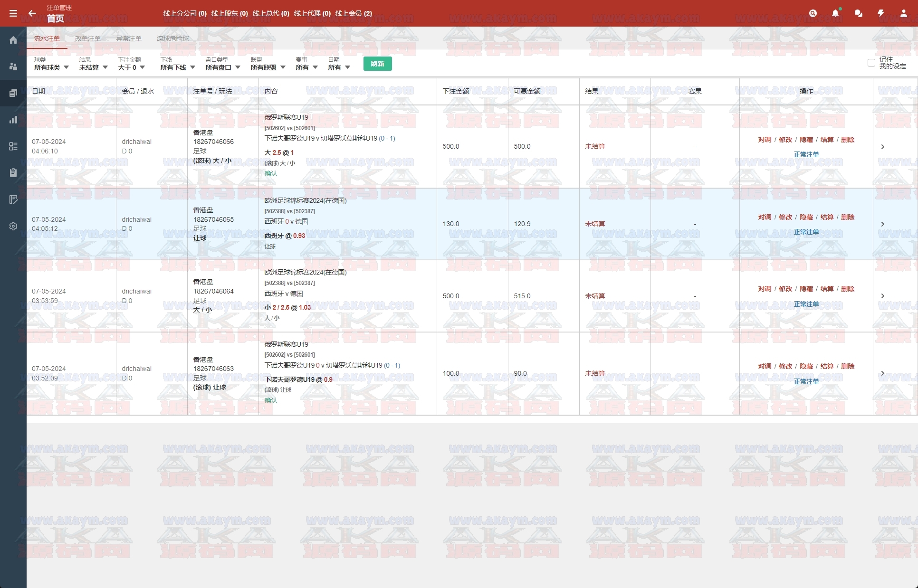Viewport: 918px width, 588px height.
Task: Enable the remember-my-settings checkbox
Action: pyautogui.click(x=871, y=63)
